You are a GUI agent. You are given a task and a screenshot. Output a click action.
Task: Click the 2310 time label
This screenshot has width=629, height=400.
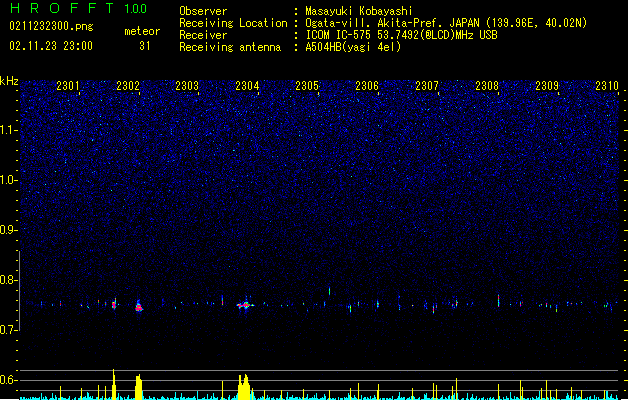(607, 86)
